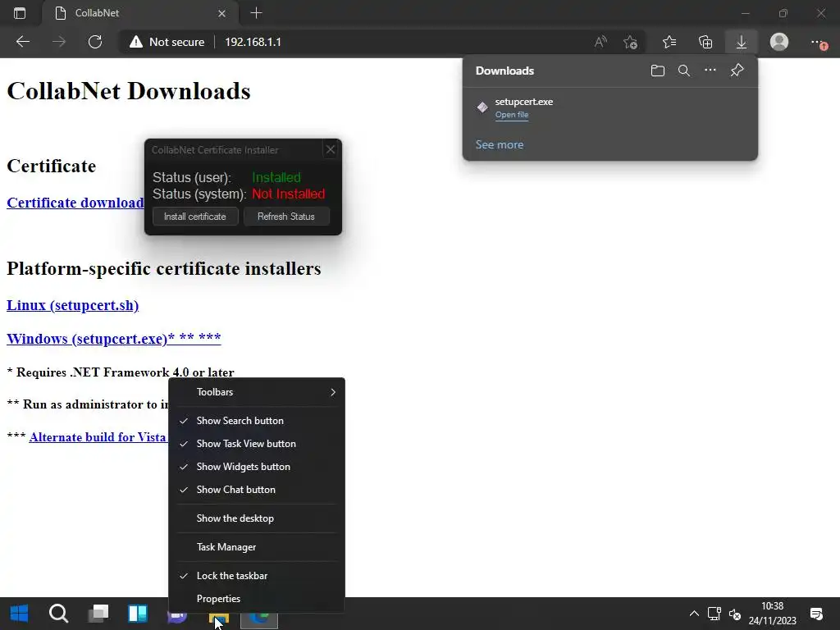Open the Widgets taskbar button
Image resolution: width=840 pixels, height=630 pixels.
[138, 614]
